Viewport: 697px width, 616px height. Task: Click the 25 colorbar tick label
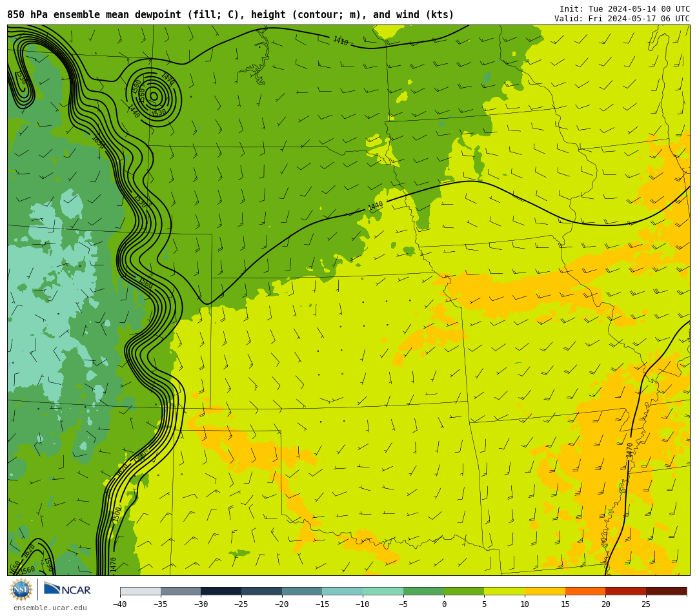[x=646, y=604]
